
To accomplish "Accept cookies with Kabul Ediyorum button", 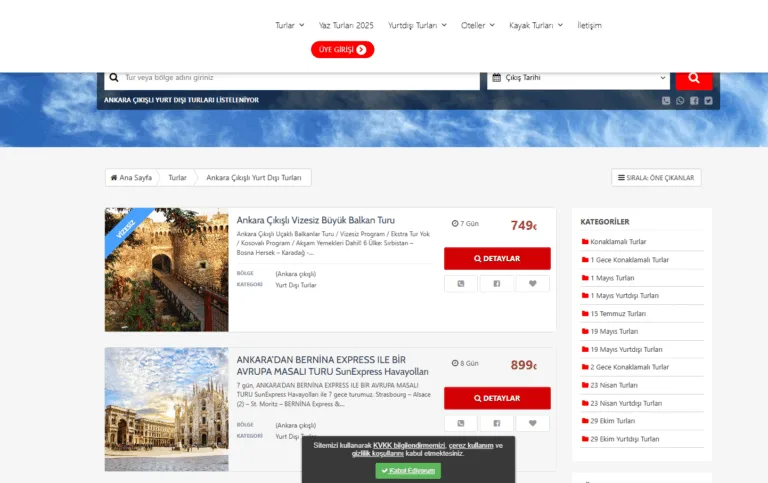I will pos(408,471).
